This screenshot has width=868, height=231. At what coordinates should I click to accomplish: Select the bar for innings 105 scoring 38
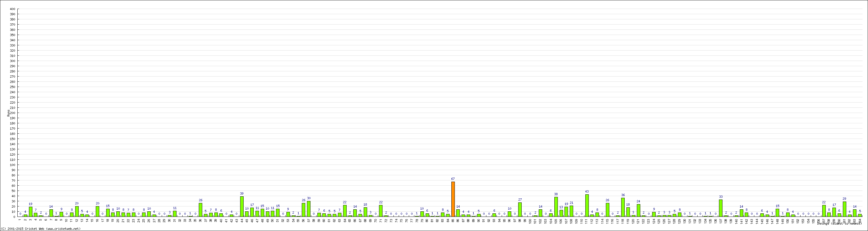pyautogui.click(x=556, y=207)
